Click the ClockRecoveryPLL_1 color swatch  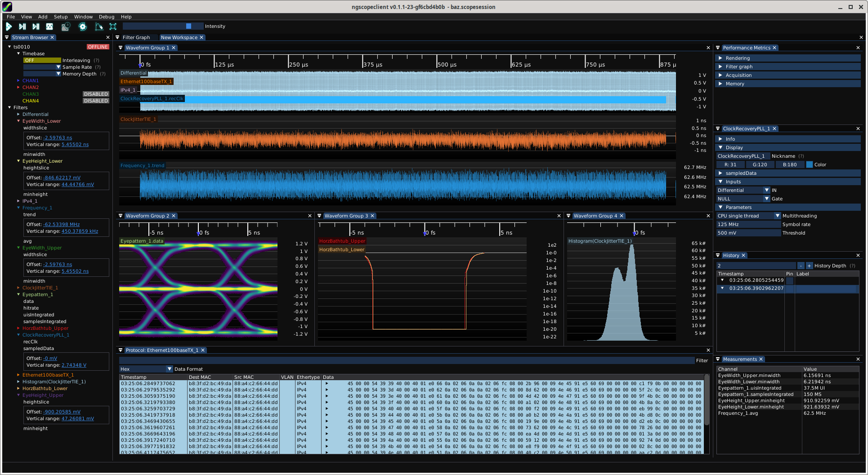(x=809, y=164)
